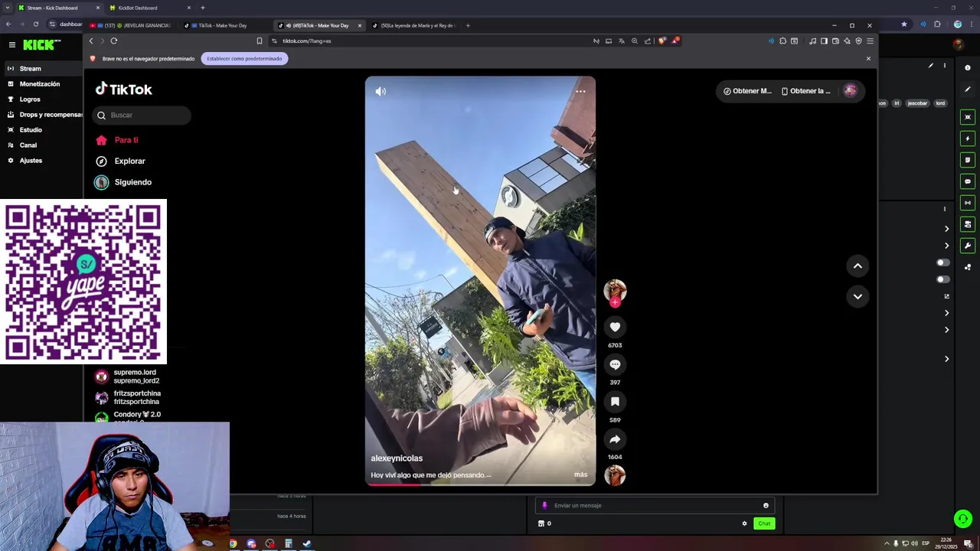Bookmark page in Brave address bar
980x551 pixels.
(x=259, y=41)
